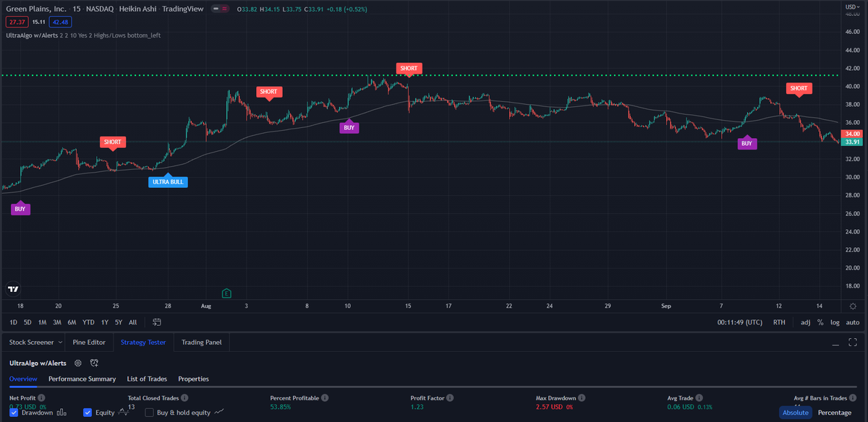
Task: Click the 15.11 spread value
Action: (39, 22)
